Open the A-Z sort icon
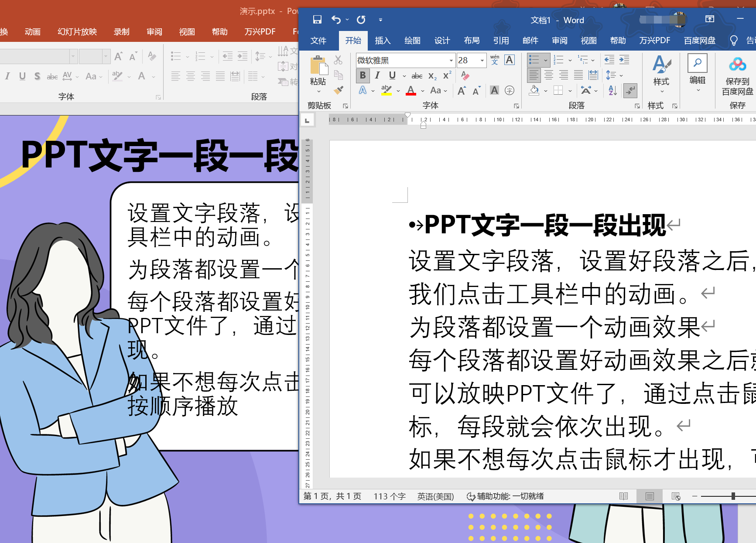The image size is (756, 543). click(612, 90)
